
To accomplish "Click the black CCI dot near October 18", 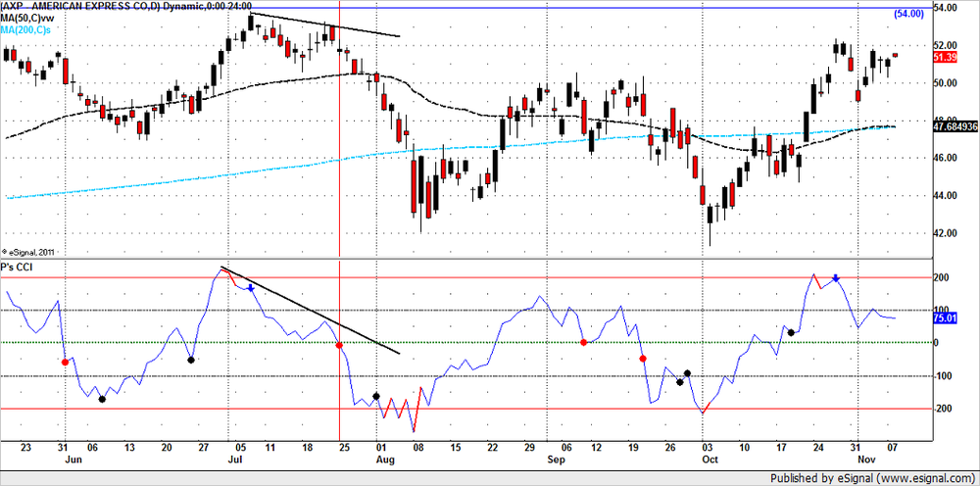I will [x=791, y=332].
